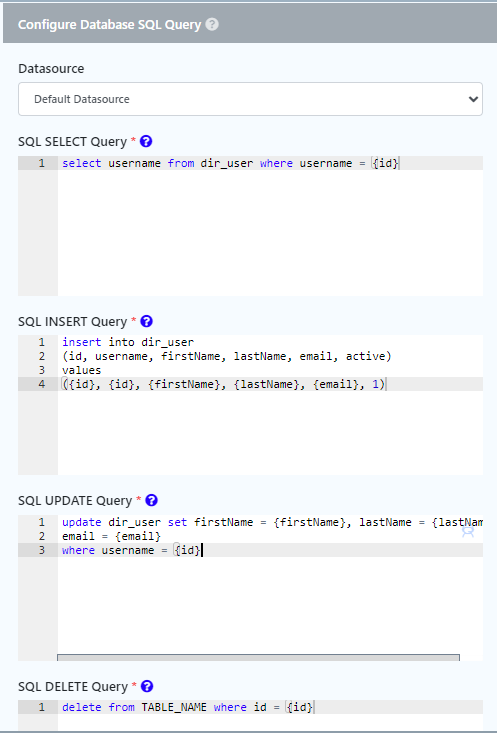
Task: Click the horizontal scrollbar in UPDATE editor
Action: pos(258,658)
